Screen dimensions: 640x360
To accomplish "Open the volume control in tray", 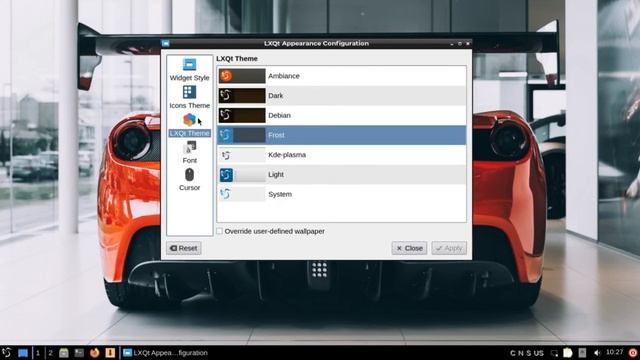I will point(597,353).
